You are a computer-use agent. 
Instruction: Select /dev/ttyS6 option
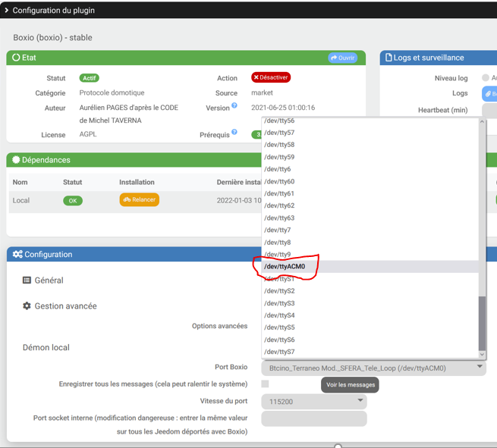370,340
